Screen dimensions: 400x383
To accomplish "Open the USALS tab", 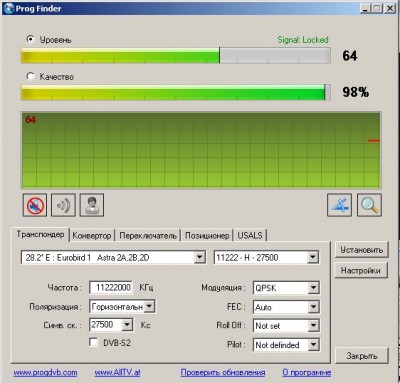I will tap(250, 235).
